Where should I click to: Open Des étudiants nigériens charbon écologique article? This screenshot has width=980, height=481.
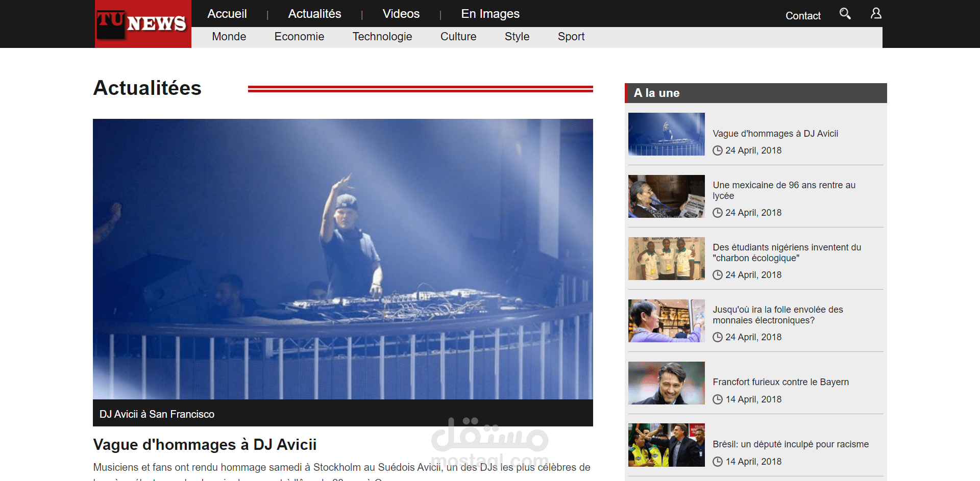[x=787, y=252]
